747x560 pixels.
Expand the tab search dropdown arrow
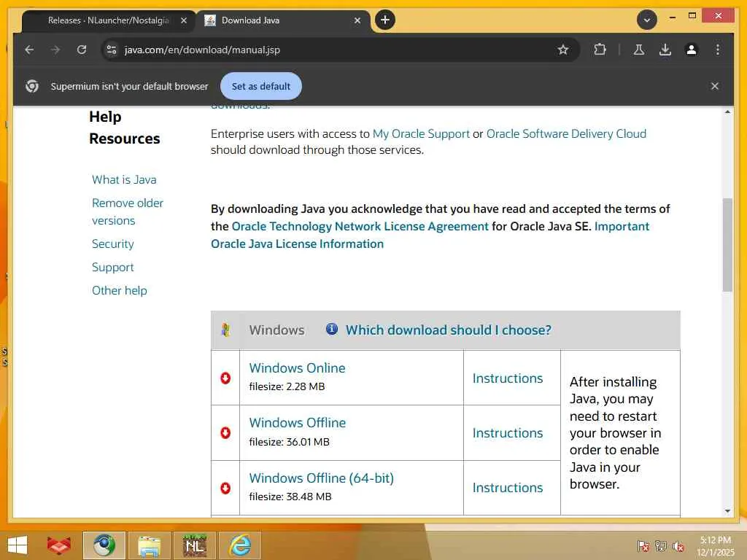[x=647, y=20]
